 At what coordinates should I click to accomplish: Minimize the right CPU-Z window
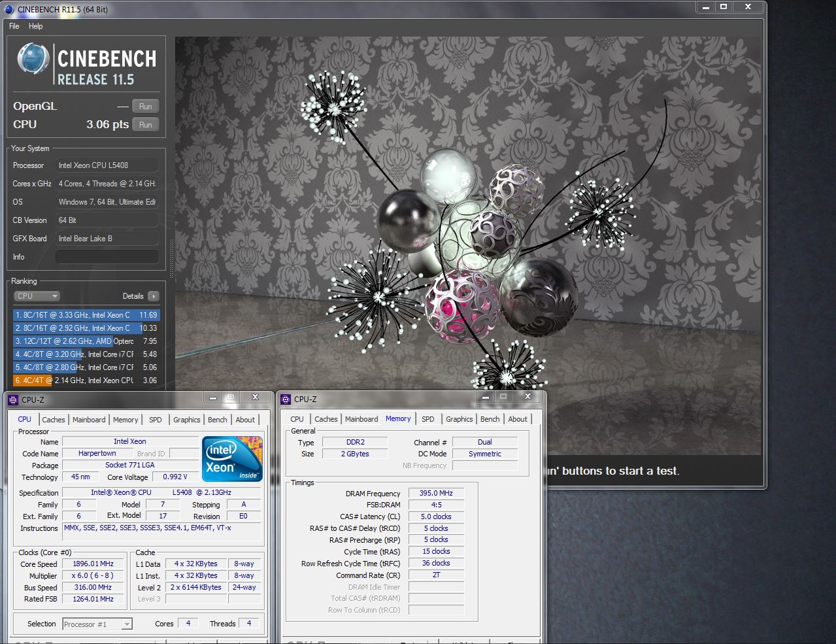click(485, 396)
